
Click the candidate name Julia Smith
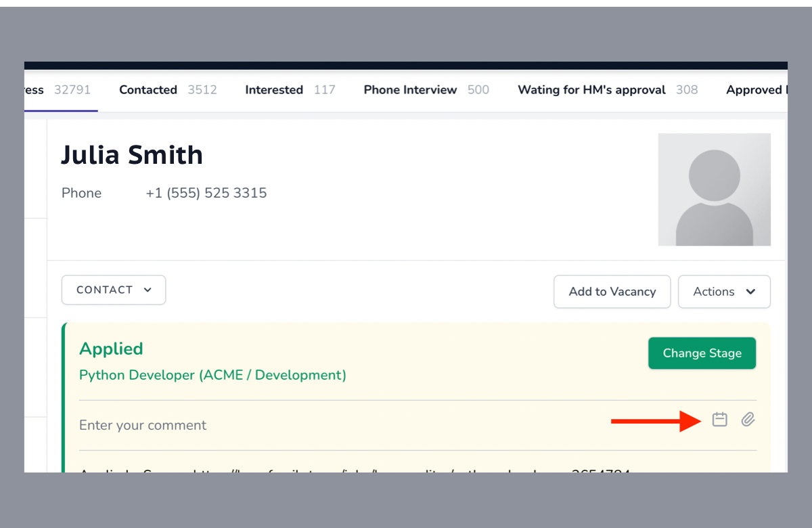click(132, 155)
